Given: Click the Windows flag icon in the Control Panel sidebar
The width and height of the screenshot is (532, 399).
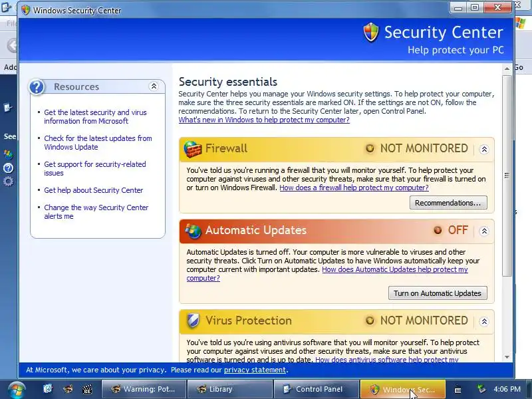Looking at the screenshot, I should tap(8, 155).
